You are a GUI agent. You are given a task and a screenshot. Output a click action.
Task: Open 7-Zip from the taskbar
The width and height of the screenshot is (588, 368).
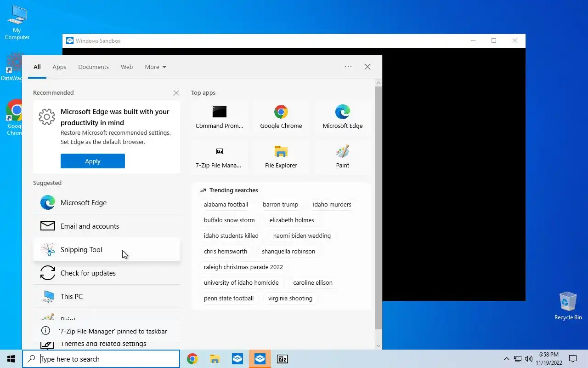coord(283,359)
